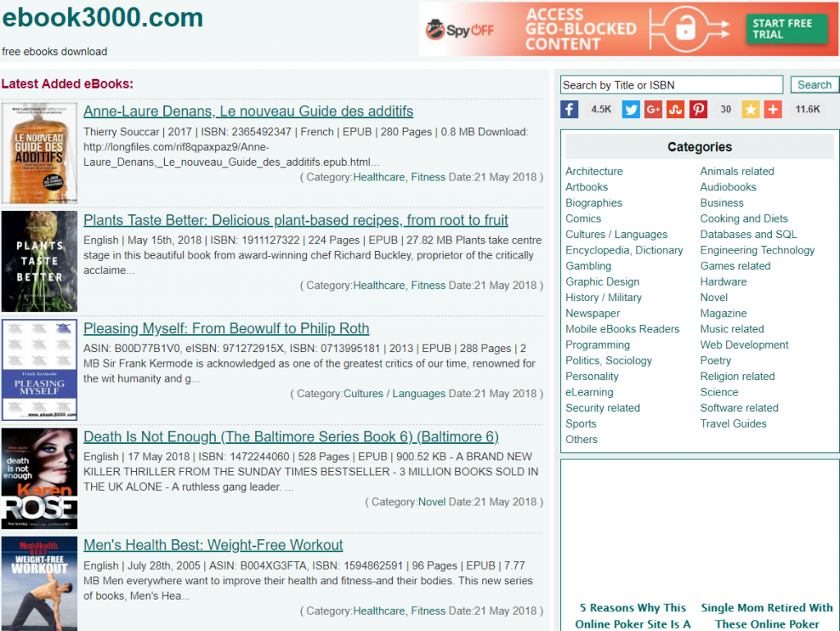The height and width of the screenshot is (631, 840).
Task: Go to the ebook3000.com home title
Action: (103, 18)
